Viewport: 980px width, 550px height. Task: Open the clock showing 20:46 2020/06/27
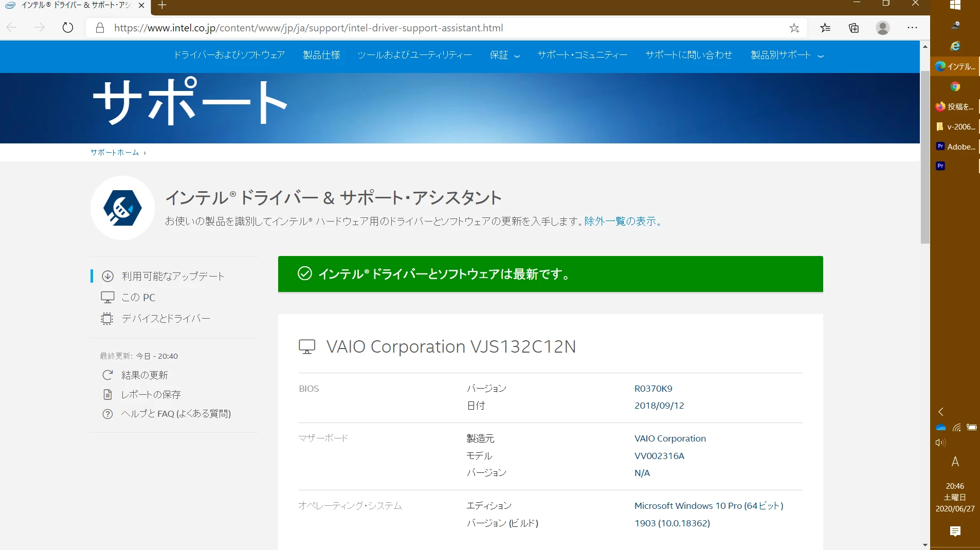click(x=955, y=497)
